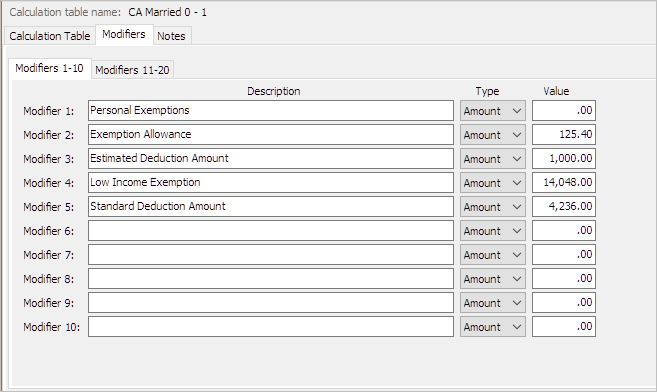The height and width of the screenshot is (392, 657).
Task: Select the Modifiers 11-20 tab
Action: [x=132, y=70]
